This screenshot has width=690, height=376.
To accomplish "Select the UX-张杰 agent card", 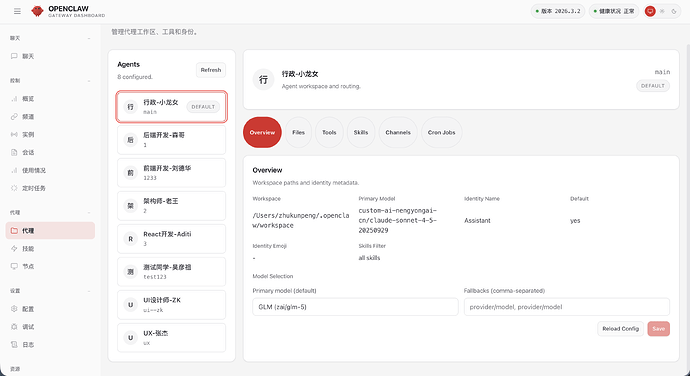I will click(x=172, y=338).
